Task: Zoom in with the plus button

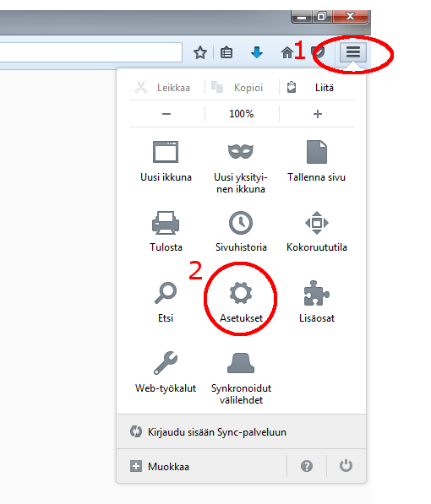Action: pyautogui.click(x=318, y=114)
